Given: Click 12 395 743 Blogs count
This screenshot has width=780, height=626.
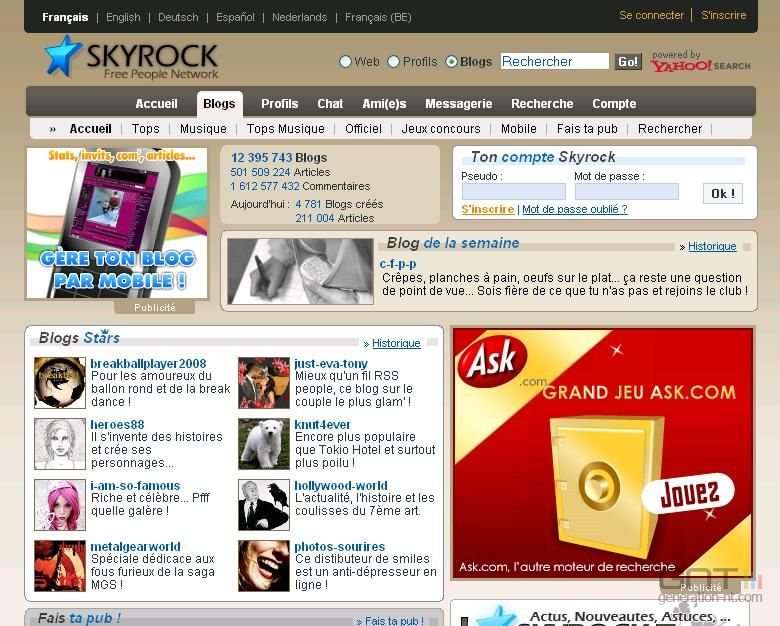Looking at the screenshot, I should coord(279,158).
